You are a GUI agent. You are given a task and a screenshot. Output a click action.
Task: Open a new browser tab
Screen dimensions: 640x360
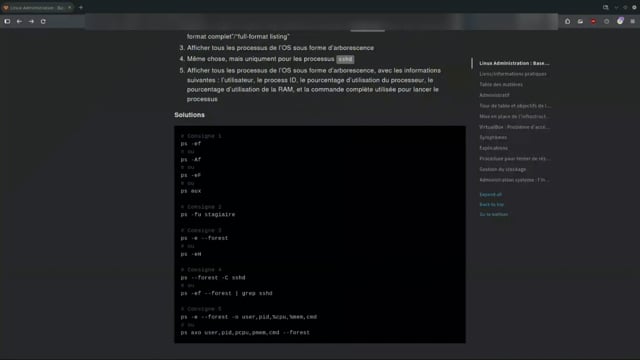[x=81, y=7]
